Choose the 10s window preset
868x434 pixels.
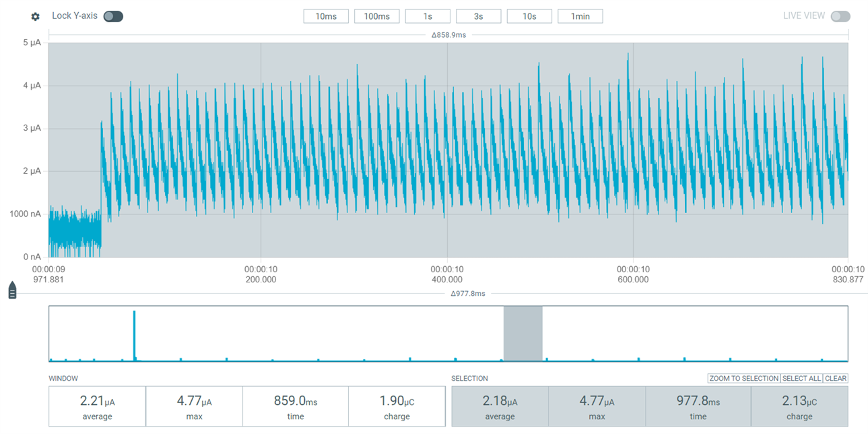(529, 15)
